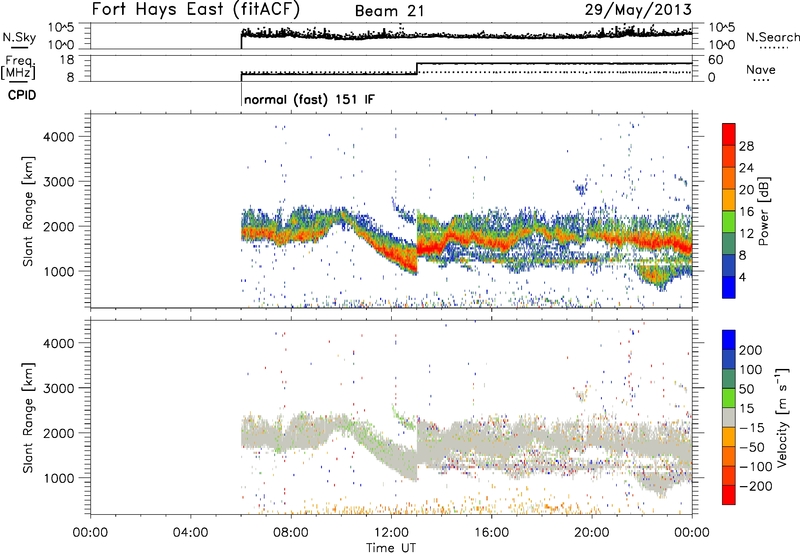This screenshot has width=800, height=554.
Task: Click the frequency step at 13:00 UT
Action: point(417,68)
